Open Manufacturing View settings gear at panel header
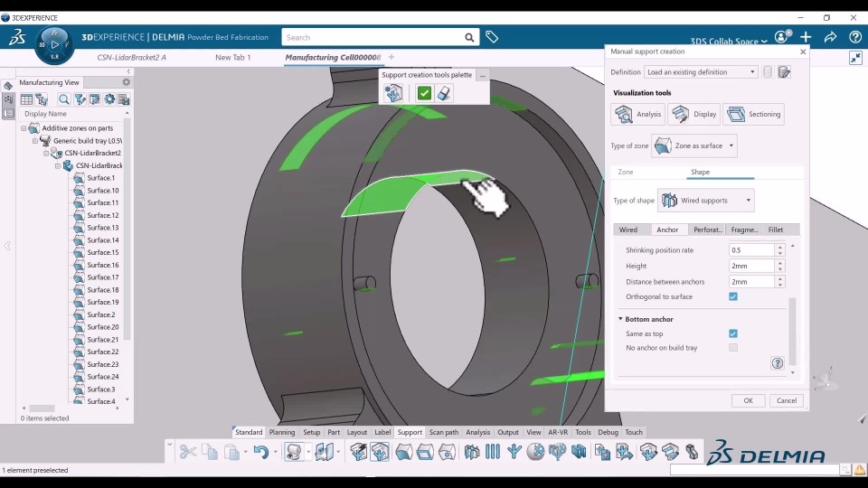 [x=127, y=82]
